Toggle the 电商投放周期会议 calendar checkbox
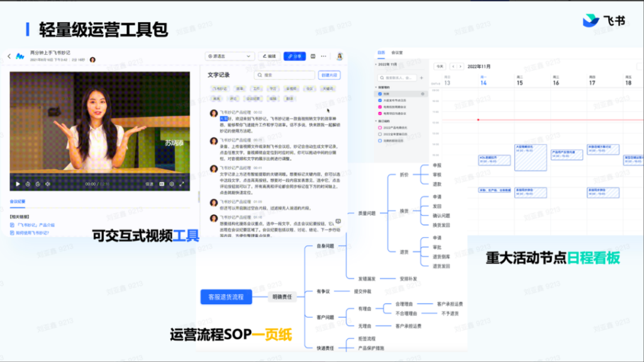The image size is (644, 362). (379, 107)
